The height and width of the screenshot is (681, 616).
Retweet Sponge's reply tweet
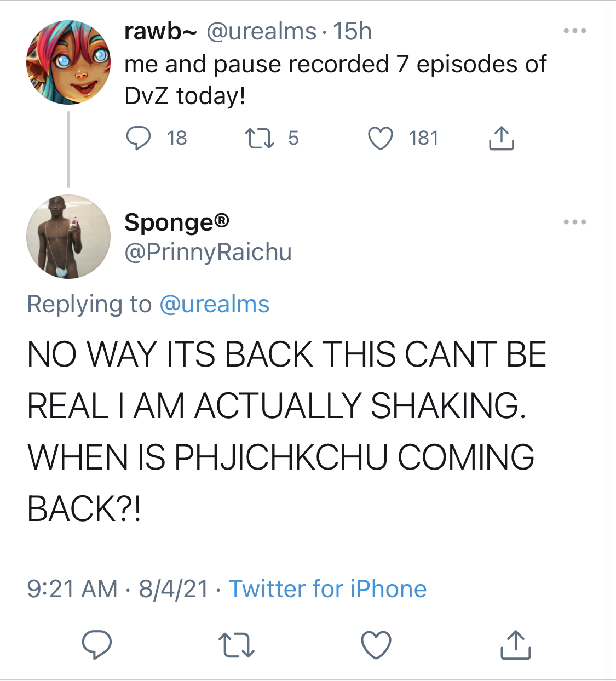(x=236, y=644)
